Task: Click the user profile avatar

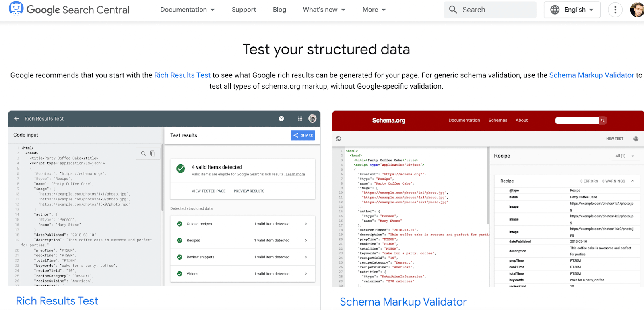Action: tap(637, 10)
